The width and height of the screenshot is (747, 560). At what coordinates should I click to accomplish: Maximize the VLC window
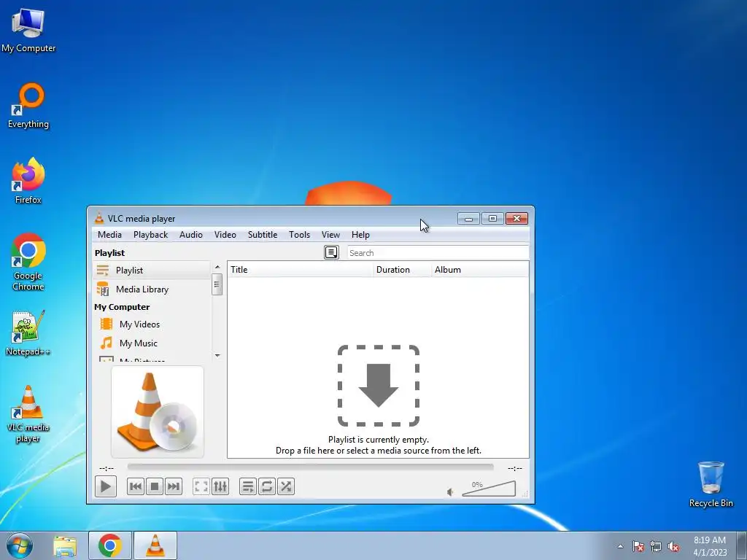pyautogui.click(x=492, y=219)
